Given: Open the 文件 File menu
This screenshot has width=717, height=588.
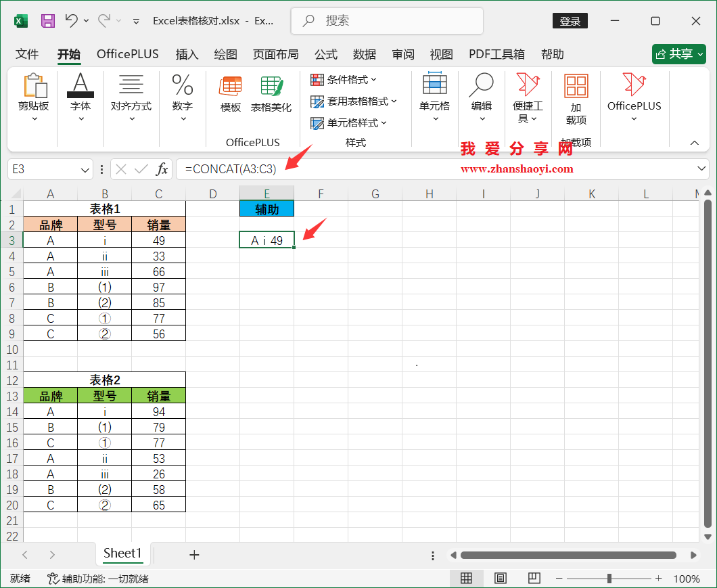Looking at the screenshot, I should 27,54.
